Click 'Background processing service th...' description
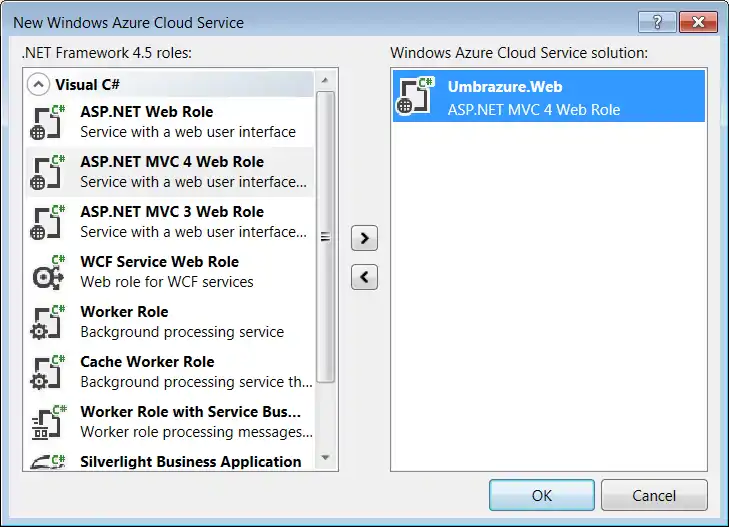The height and width of the screenshot is (527, 729). (x=196, y=382)
